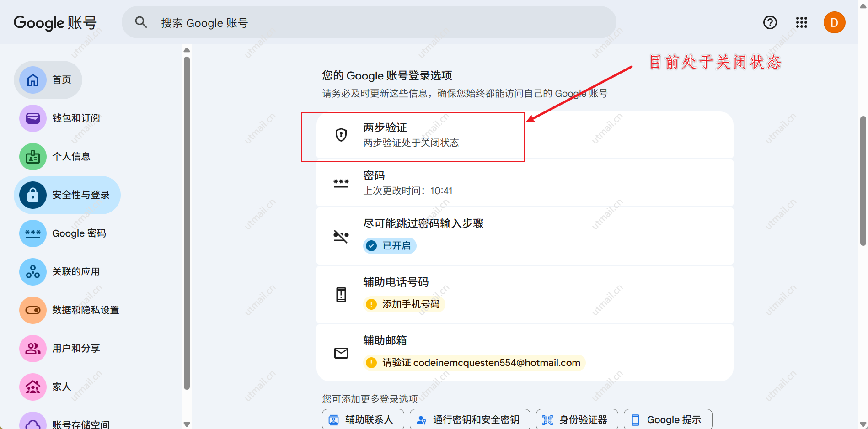Click the 搜索 Google 账号 search field

(x=369, y=22)
